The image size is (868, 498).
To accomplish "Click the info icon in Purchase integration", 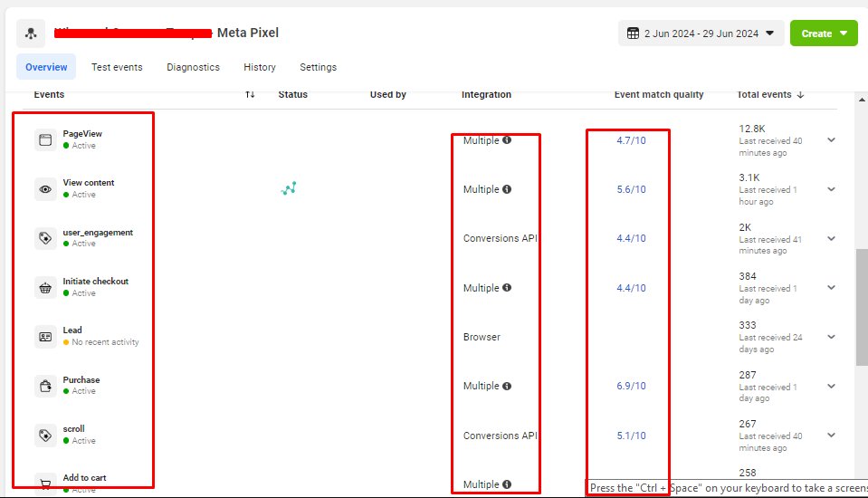I will click(507, 386).
